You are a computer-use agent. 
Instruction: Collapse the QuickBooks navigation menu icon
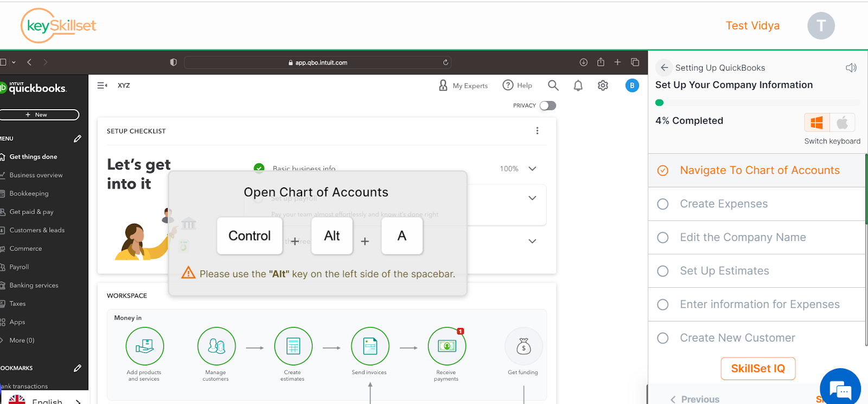(x=102, y=85)
